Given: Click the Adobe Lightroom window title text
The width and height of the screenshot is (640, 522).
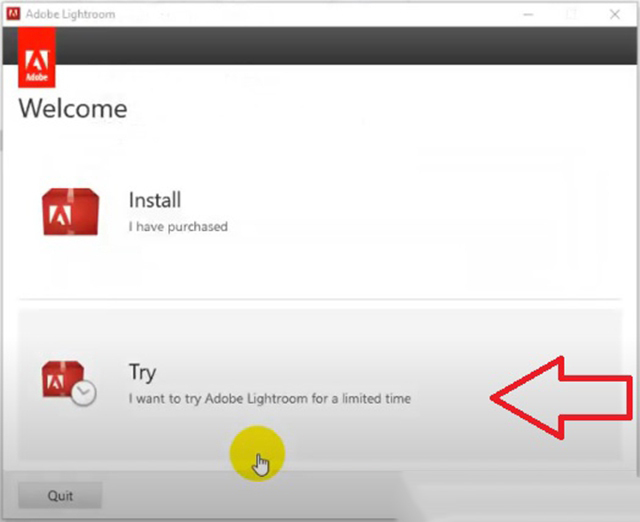Looking at the screenshot, I should click(x=70, y=14).
